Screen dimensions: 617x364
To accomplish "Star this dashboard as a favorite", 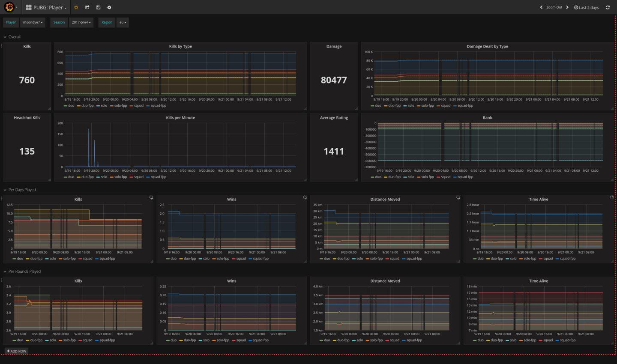I will pyautogui.click(x=76, y=7).
